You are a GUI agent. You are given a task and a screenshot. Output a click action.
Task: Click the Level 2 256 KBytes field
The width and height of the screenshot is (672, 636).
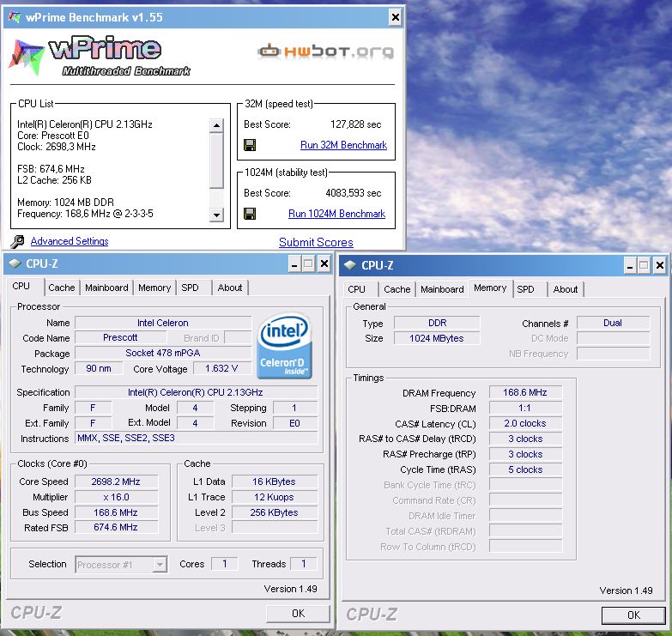coord(275,512)
